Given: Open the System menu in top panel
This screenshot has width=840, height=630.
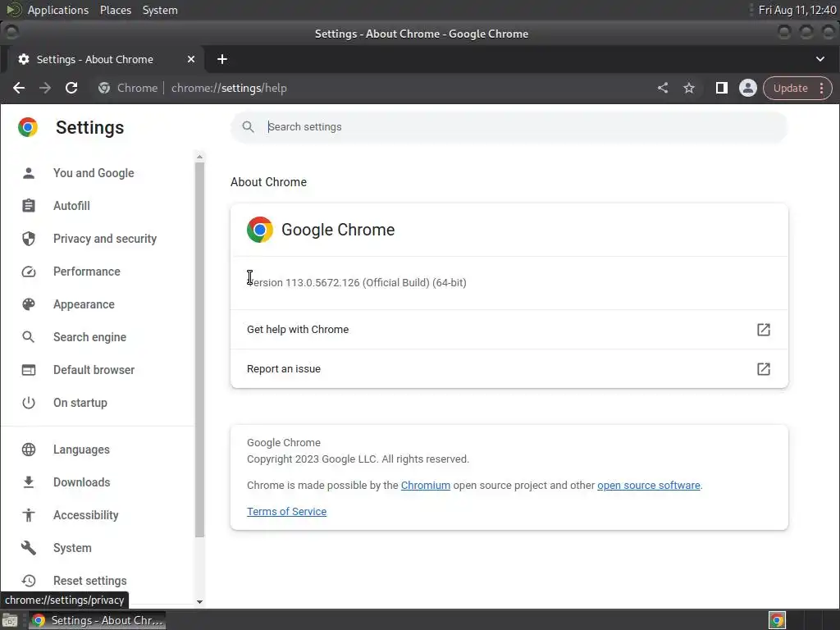Looking at the screenshot, I should 160,10.
